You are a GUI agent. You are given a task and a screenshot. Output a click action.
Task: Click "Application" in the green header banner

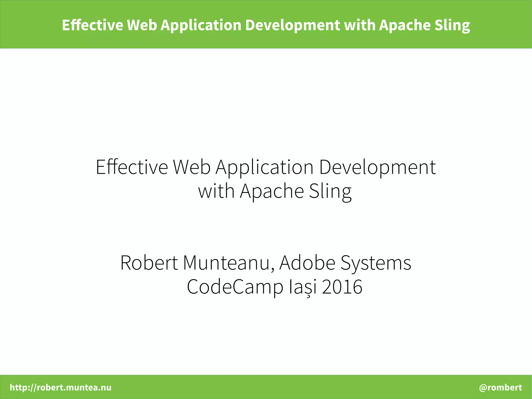pyautogui.click(x=201, y=25)
